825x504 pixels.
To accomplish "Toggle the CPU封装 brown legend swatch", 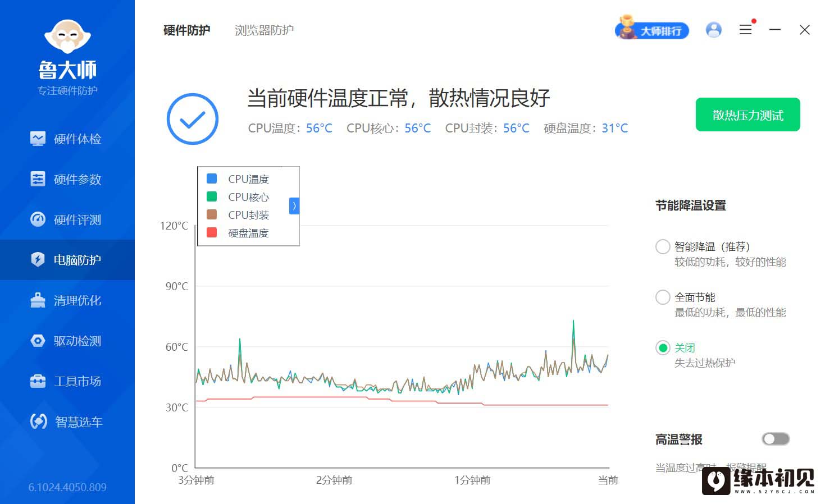I will point(212,214).
